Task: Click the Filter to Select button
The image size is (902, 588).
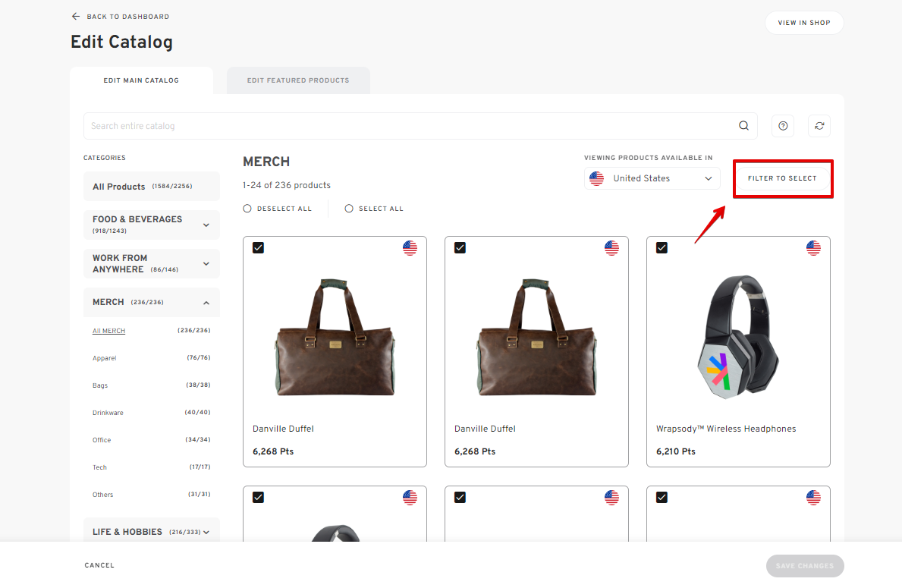Action: point(782,178)
